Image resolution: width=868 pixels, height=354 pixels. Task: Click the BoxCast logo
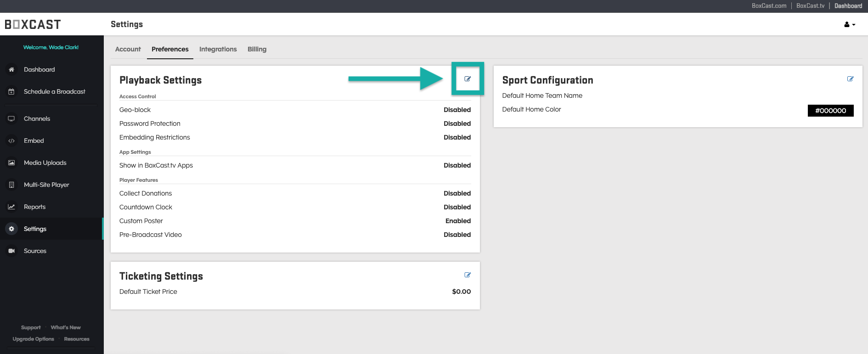[x=33, y=24]
